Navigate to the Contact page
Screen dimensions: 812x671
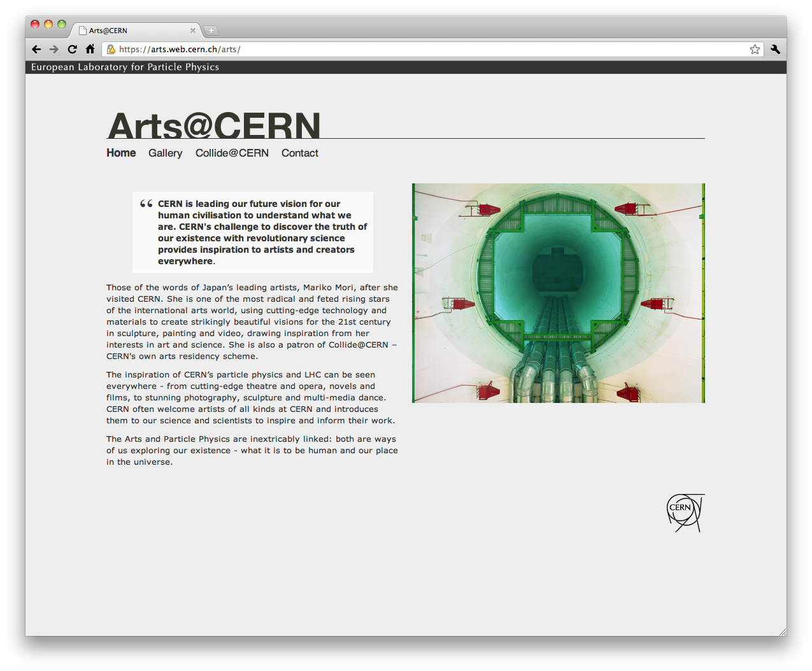[299, 153]
